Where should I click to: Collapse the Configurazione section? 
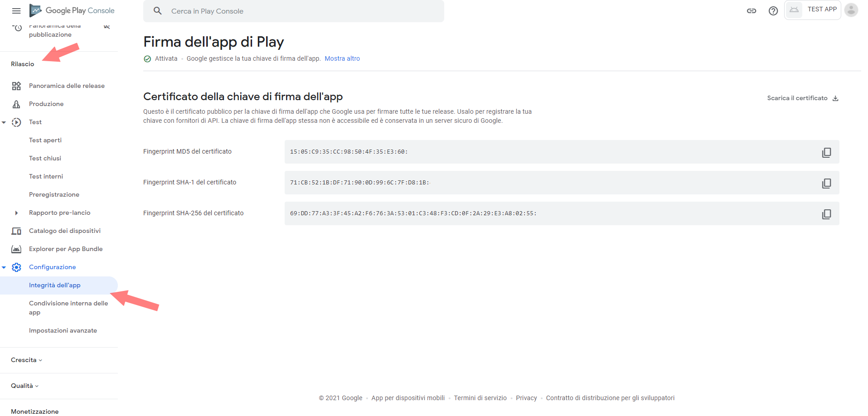pos(4,267)
